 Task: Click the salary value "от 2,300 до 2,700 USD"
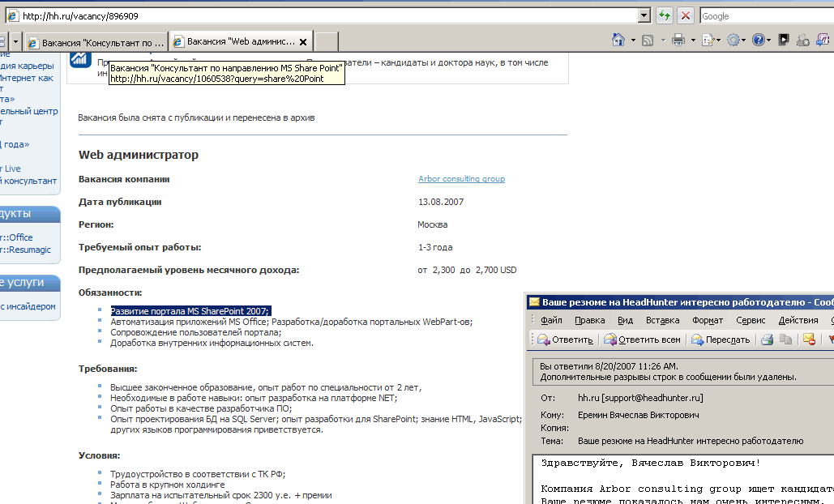(x=467, y=270)
